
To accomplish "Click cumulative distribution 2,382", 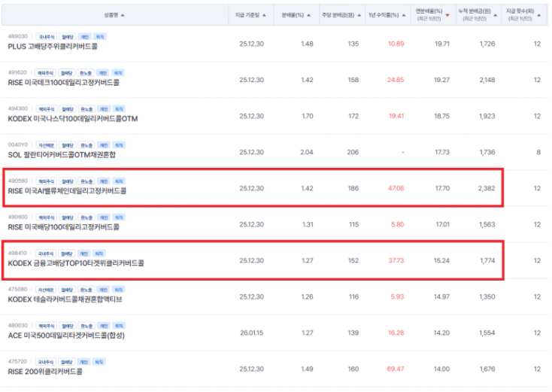I will coord(487,188).
